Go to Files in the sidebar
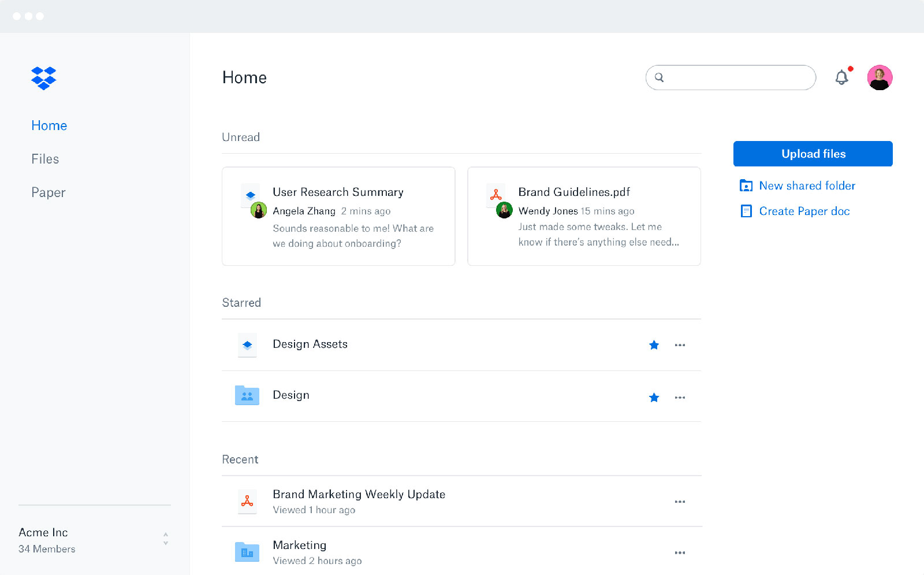Image resolution: width=924 pixels, height=575 pixels. tap(45, 159)
